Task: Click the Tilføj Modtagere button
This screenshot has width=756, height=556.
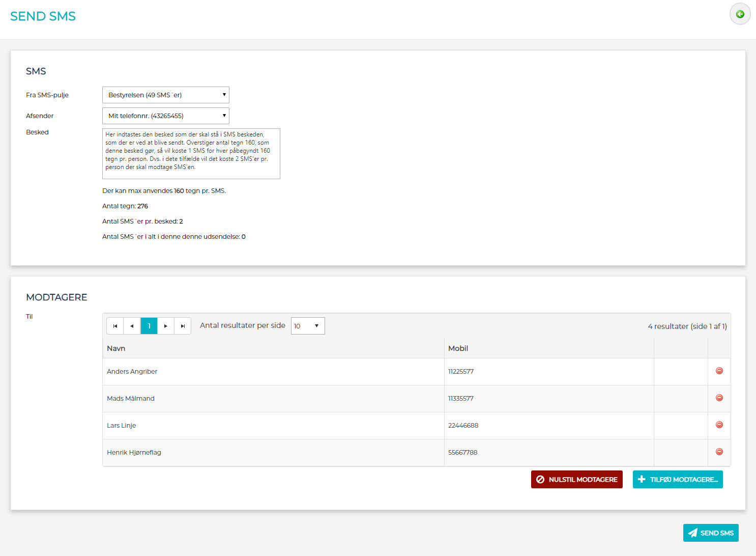Action: point(677,480)
